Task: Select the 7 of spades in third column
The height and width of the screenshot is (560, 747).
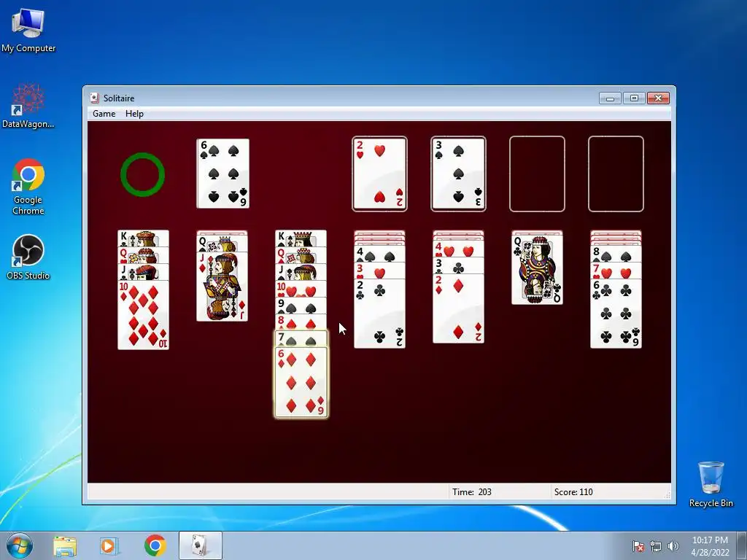Action: 301,339
